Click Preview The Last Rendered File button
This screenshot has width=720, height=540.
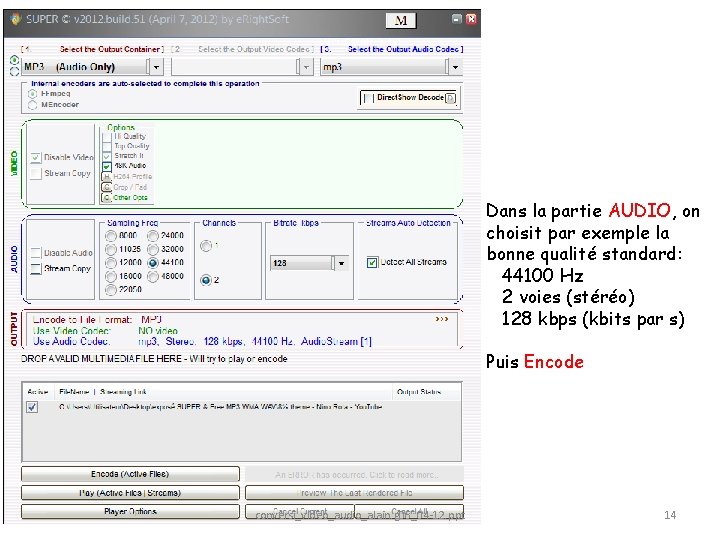tap(354, 493)
